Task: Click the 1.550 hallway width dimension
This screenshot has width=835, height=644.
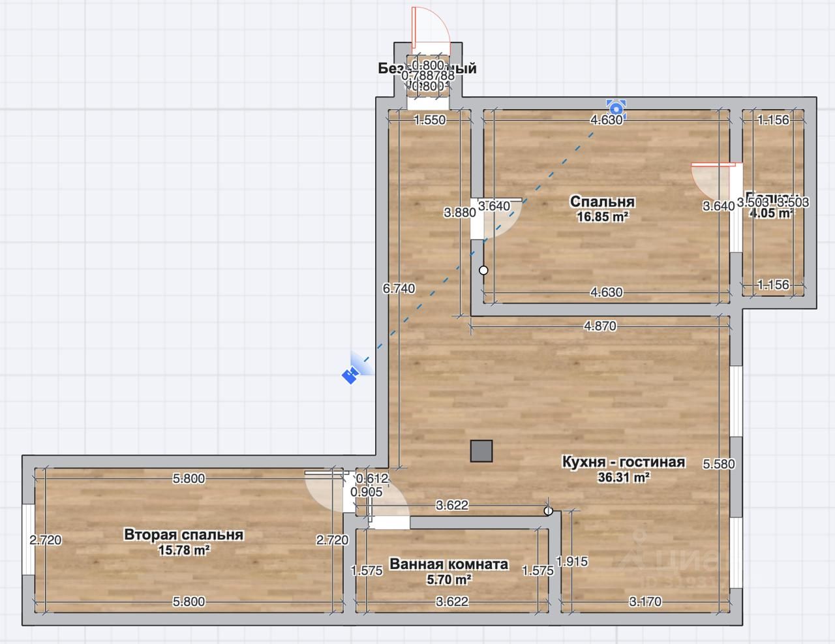Action: tap(430, 120)
